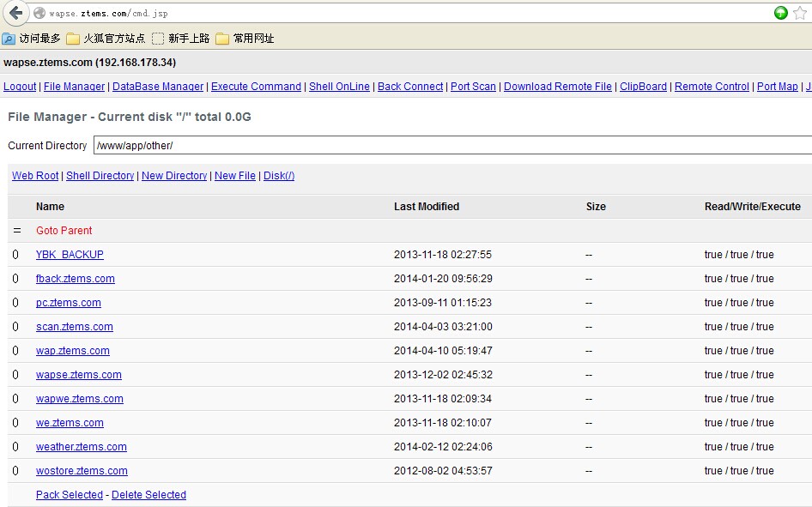Click the Last Modified column header
The width and height of the screenshot is (812, 507).
click(427, 207)
